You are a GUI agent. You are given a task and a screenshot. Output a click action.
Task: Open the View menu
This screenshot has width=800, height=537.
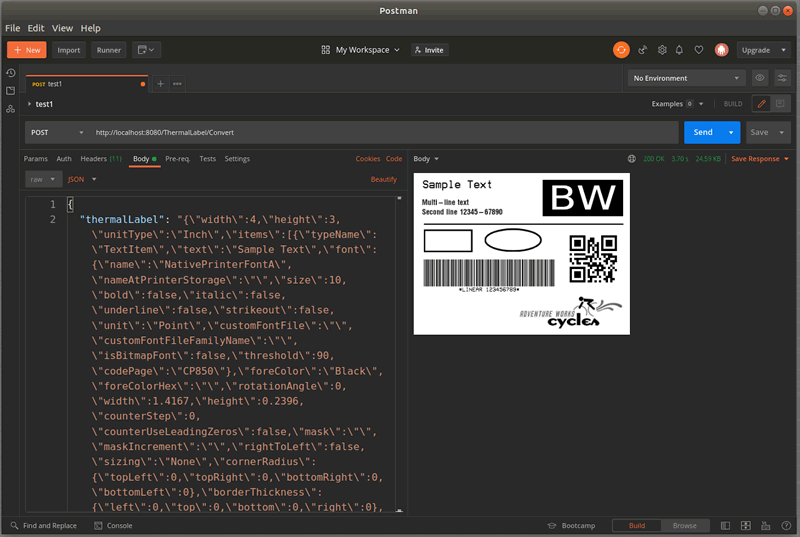click(62, 28)
